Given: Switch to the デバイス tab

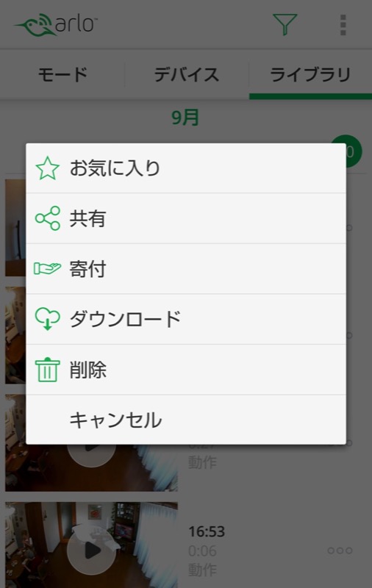Looking at the screenshot, I should [x=187, y=74].
